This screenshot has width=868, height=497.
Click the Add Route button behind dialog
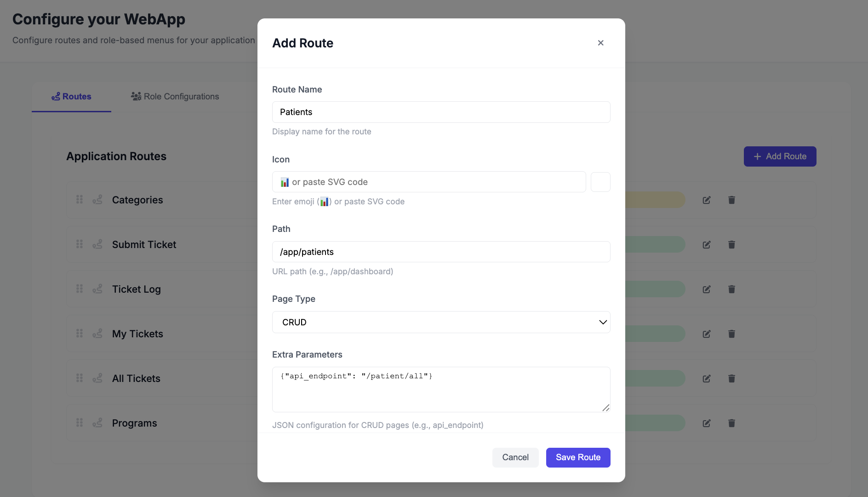pyautogui.click(x=780, y=156)
